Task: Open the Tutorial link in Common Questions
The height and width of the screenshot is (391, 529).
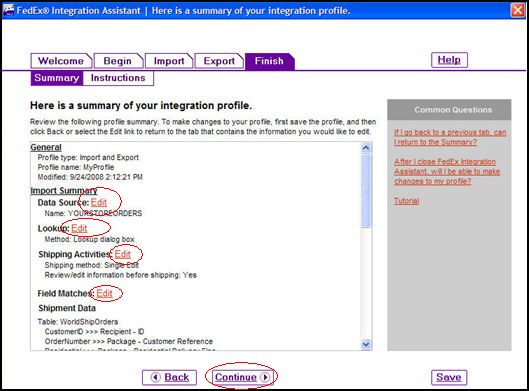Action: coord(407,201)
